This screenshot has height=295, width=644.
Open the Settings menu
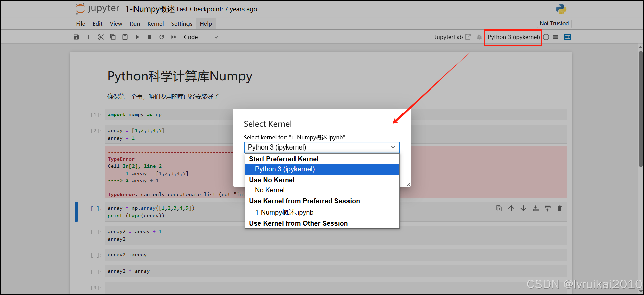[x=182, y=24]
